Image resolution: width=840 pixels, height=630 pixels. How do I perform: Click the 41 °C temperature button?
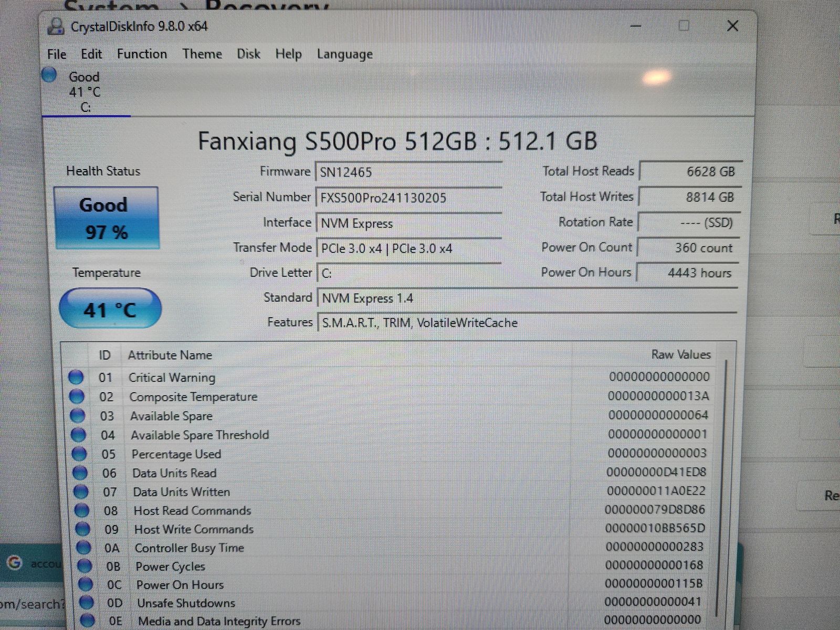pyautogui.click(x=110, y=309)
